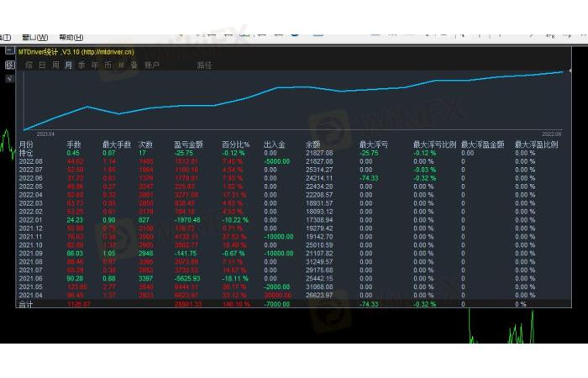The image size is (588, 378).
Task: Click the 2021.04 start label on chart
Action: [x=45, y=134]
